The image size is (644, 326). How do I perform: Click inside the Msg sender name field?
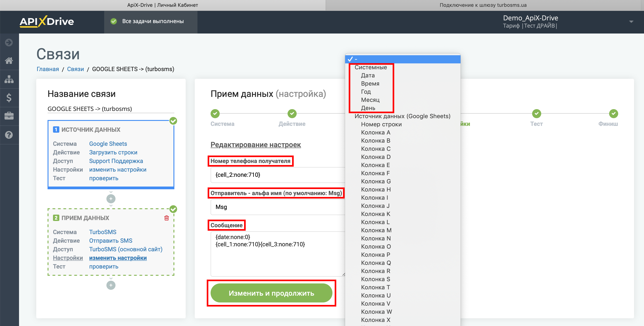pos(278,207)
